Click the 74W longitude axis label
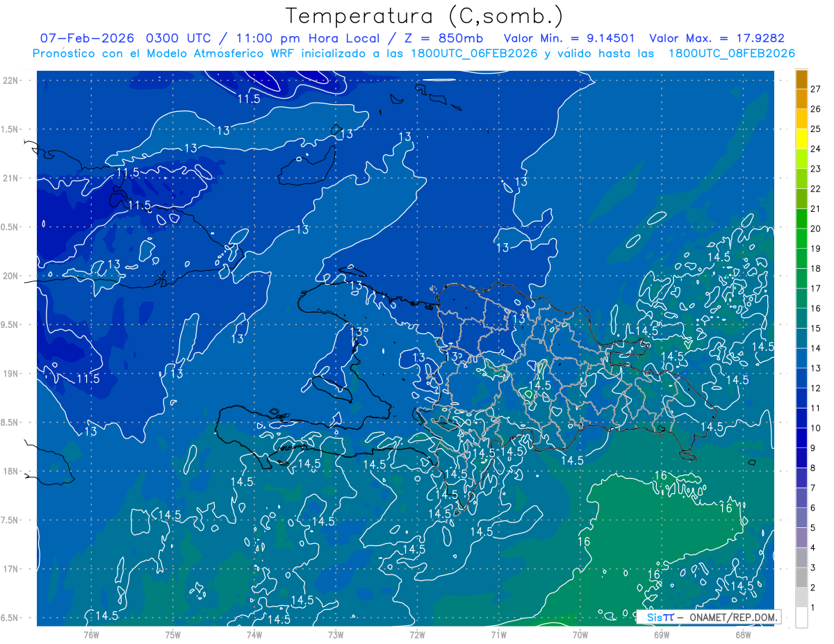 point(254,634)
